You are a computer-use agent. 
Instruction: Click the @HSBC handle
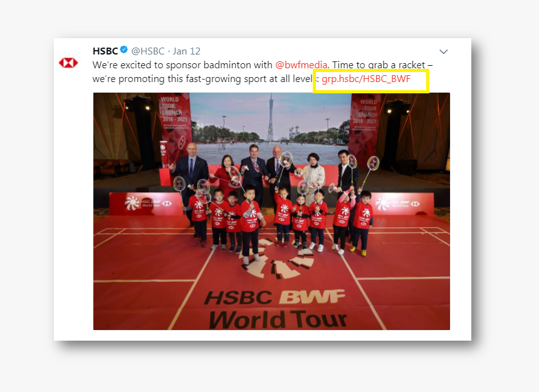click(148, 51)
